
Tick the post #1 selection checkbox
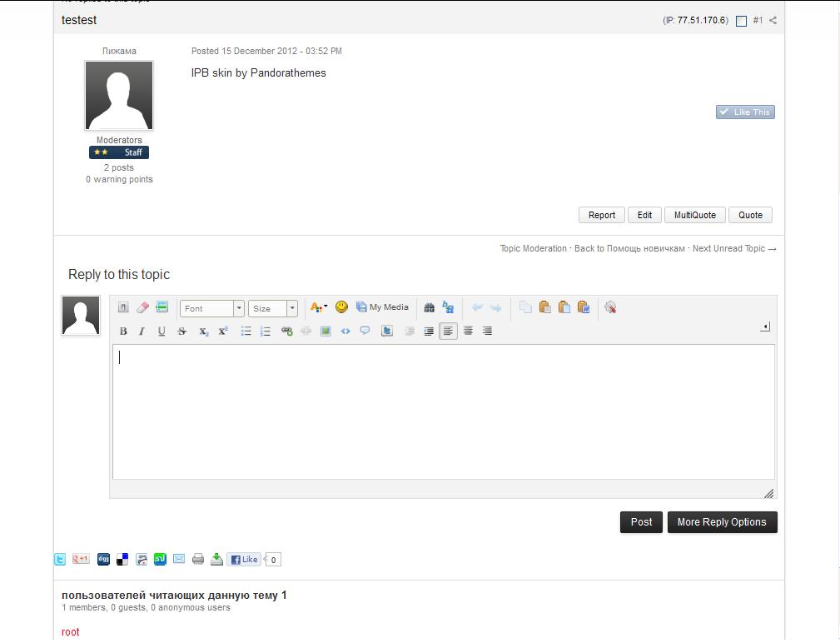click(741, 21)
